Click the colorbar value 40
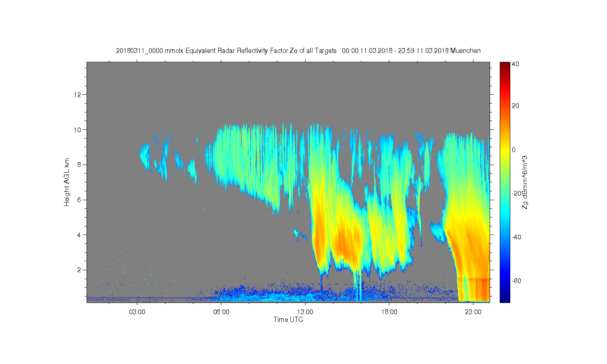607x364 pixels. (516, 64)
